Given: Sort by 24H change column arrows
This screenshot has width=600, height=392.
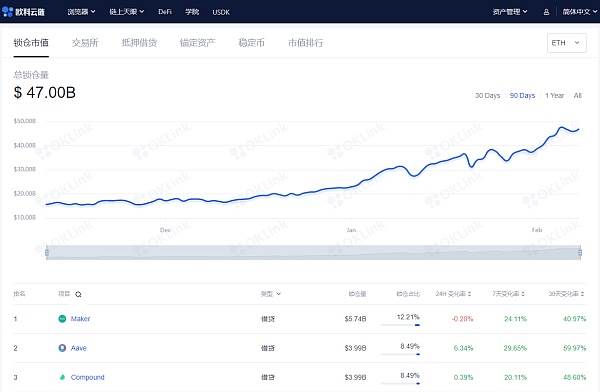Looking at the screenshot, I should pyautogui.click(x=470, y=294).
